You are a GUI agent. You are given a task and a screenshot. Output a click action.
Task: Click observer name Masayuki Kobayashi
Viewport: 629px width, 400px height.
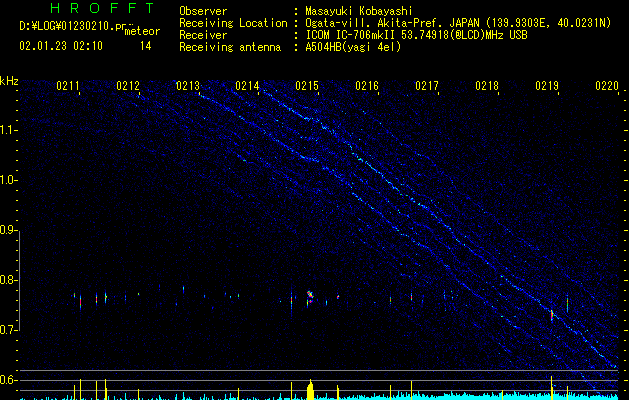(359, 11)
